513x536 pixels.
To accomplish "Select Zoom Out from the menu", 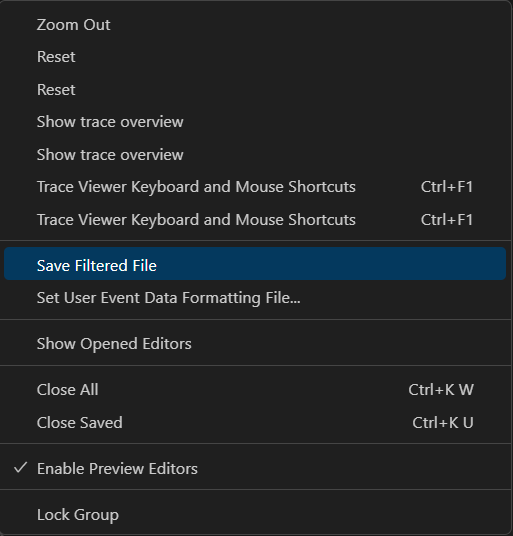I will 255,25.
